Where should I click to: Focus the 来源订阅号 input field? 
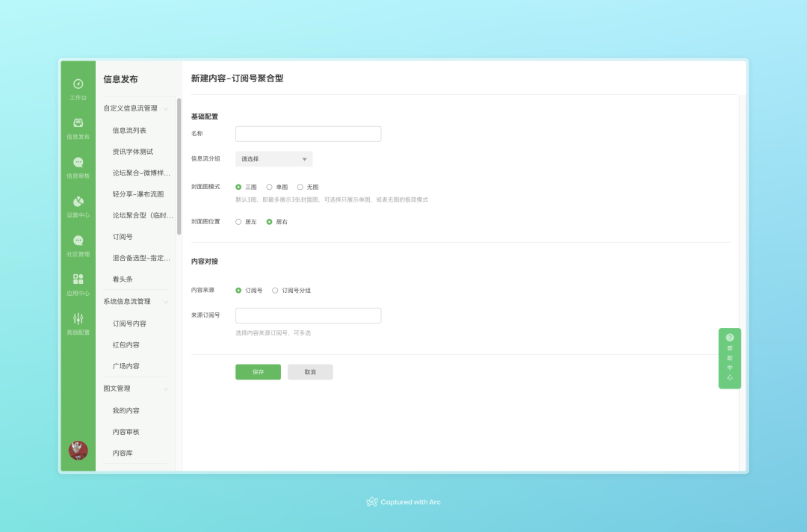point(309,315)
